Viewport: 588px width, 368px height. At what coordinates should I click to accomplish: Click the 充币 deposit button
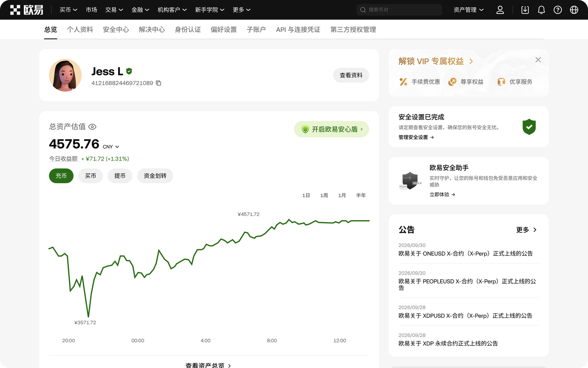coord(61,176)
